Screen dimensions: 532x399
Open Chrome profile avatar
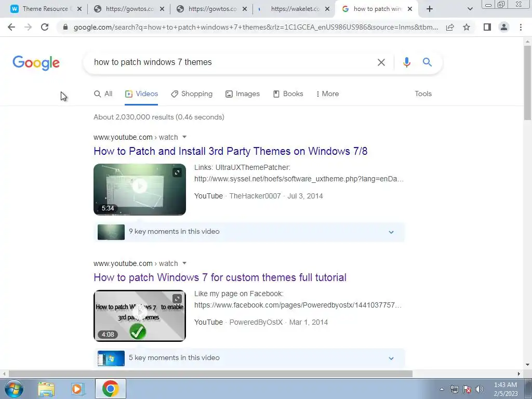coord(504,27)
